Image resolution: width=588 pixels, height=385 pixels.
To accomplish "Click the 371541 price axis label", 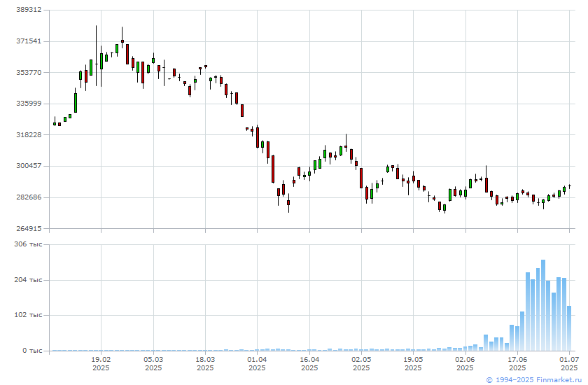I will [x=29, y=41].
